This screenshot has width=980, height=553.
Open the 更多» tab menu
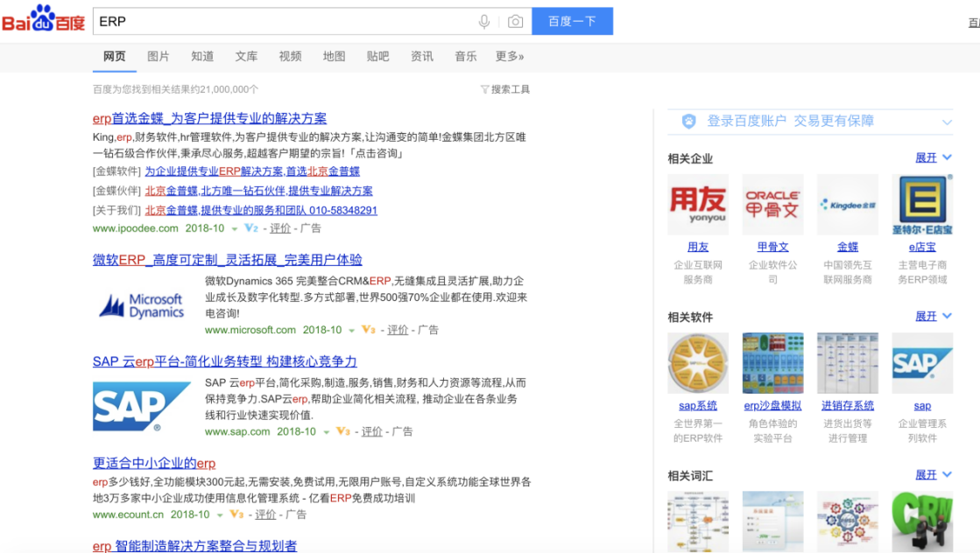[x=510, y=56]
